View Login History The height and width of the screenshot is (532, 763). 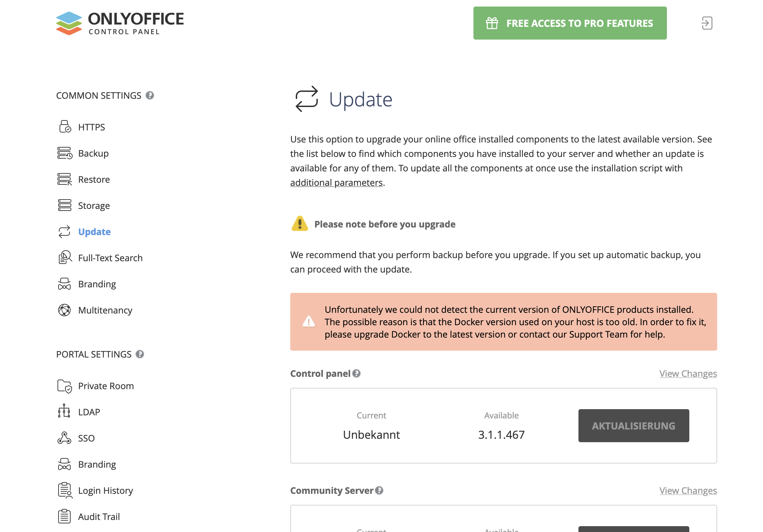point(105,490)
